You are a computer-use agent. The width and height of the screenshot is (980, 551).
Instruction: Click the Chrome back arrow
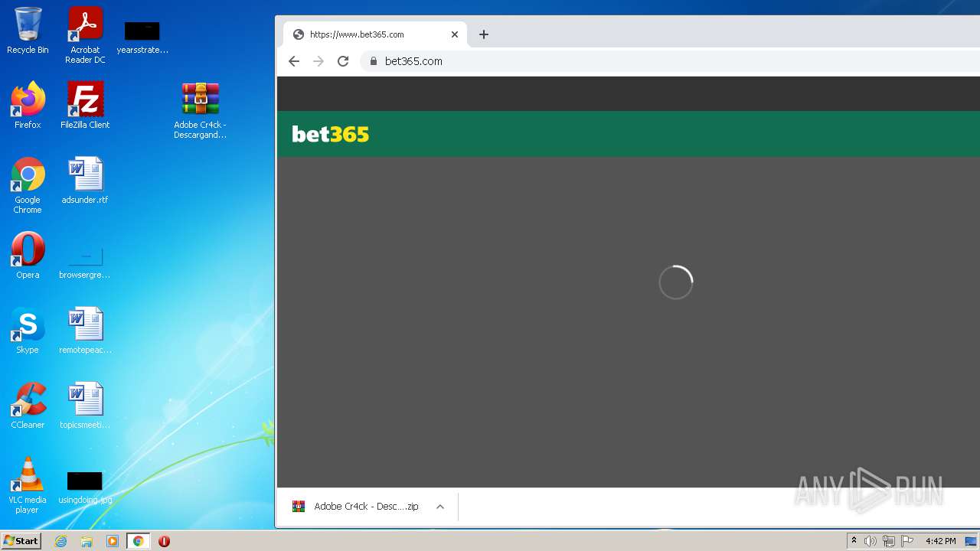click(294, 61)
